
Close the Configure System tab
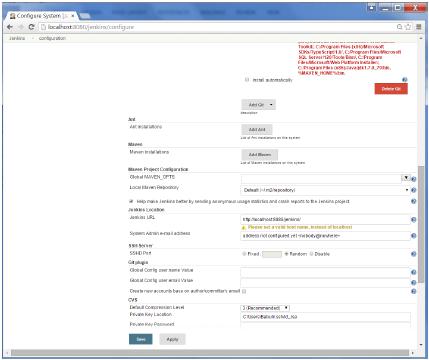pos(73,16)
